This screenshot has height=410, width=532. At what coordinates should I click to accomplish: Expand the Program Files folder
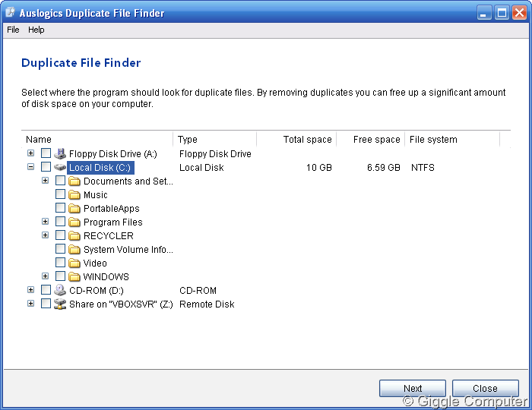point(45,222)
